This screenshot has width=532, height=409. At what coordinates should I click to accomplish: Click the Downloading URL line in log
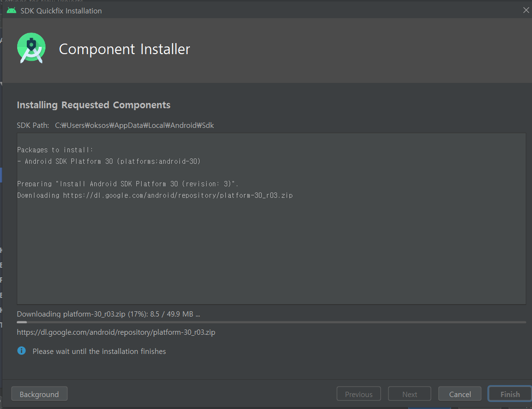[155, 195]
